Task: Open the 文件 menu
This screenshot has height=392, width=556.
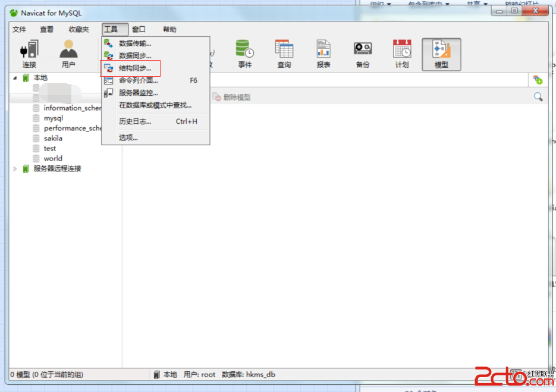Action: click(x=19, y=29)
